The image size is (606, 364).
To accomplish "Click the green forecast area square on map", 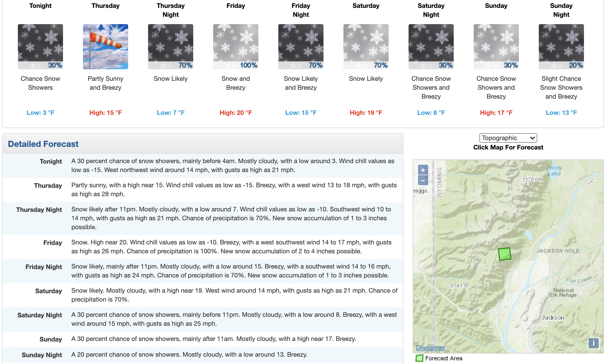I will 504,254.
